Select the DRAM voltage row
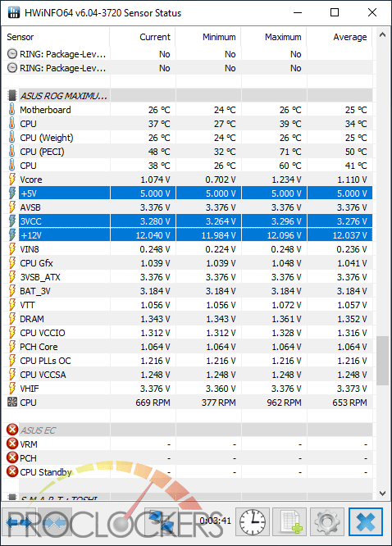This screenshot has height=546, width=392. click(189, 319)
